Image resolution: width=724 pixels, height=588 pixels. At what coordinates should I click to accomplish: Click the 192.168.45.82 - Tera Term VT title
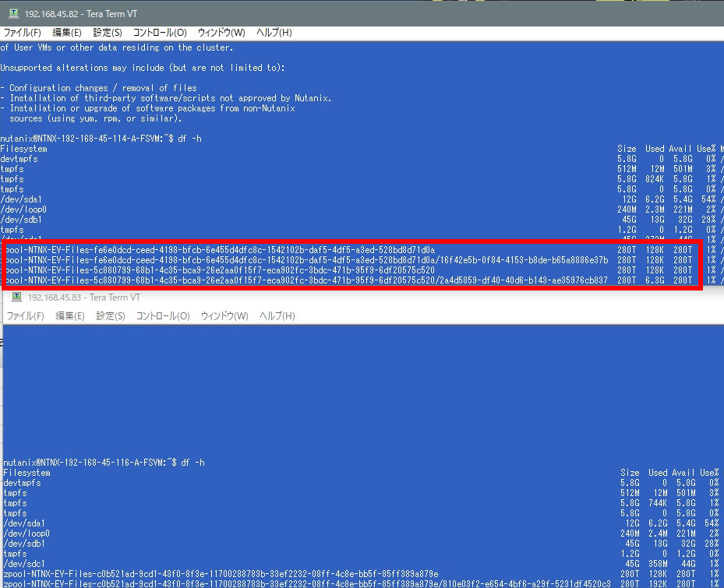(81, 14)
